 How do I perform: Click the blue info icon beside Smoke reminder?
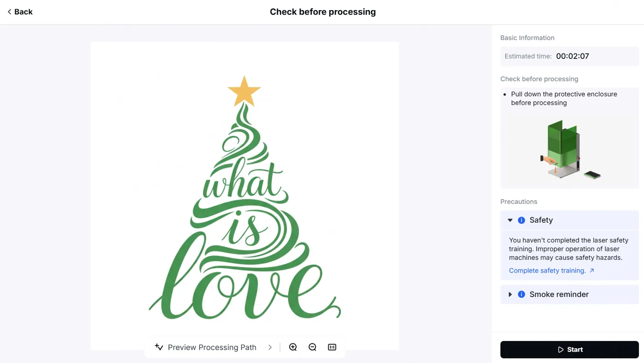pyautogui.click(x=521, y=294)
